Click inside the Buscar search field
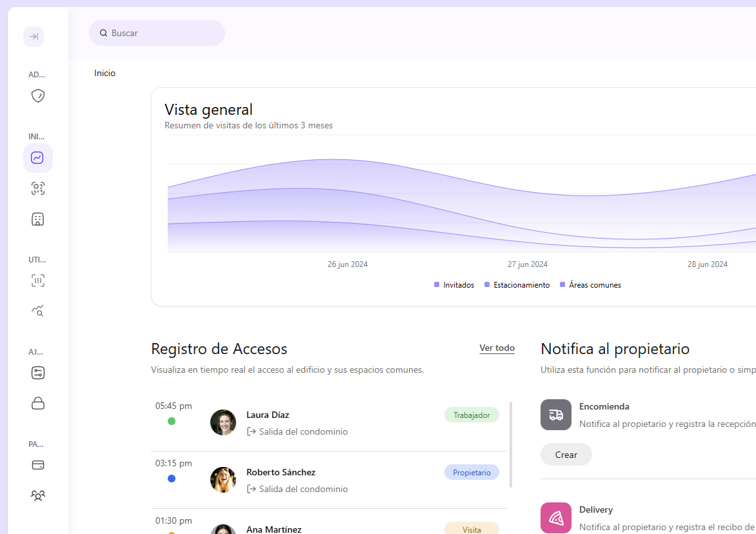This screenshot has height=534, width=756. pyautogui.click(x=157, y=32)
